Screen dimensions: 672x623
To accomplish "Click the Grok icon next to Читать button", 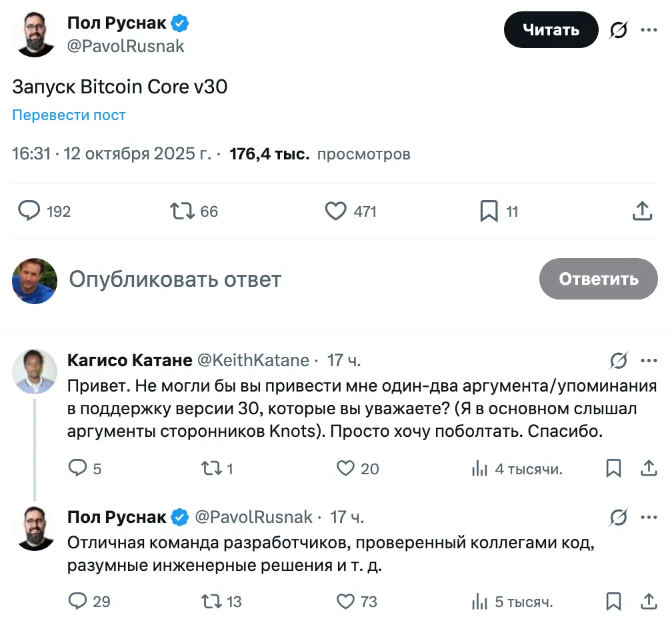I will pos(619,30).
